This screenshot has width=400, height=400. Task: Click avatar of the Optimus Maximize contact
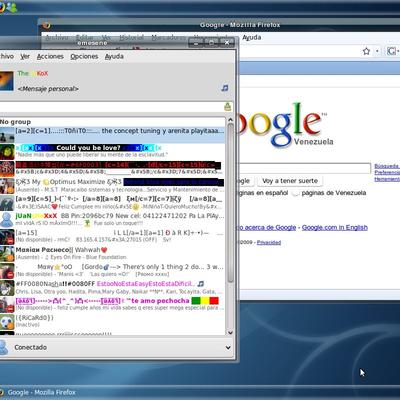coord(7,185)
